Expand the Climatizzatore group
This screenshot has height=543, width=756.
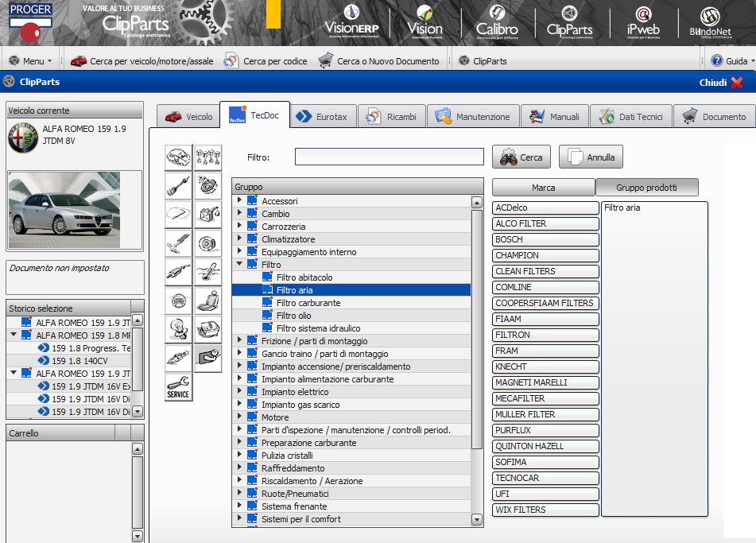tap(239, 239)
